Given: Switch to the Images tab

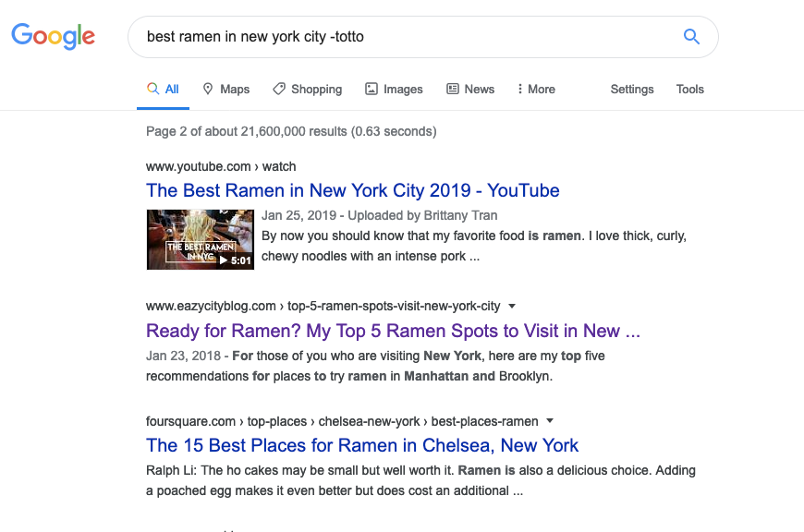Looking at the screenshot, I should click(x=394, y=90).
